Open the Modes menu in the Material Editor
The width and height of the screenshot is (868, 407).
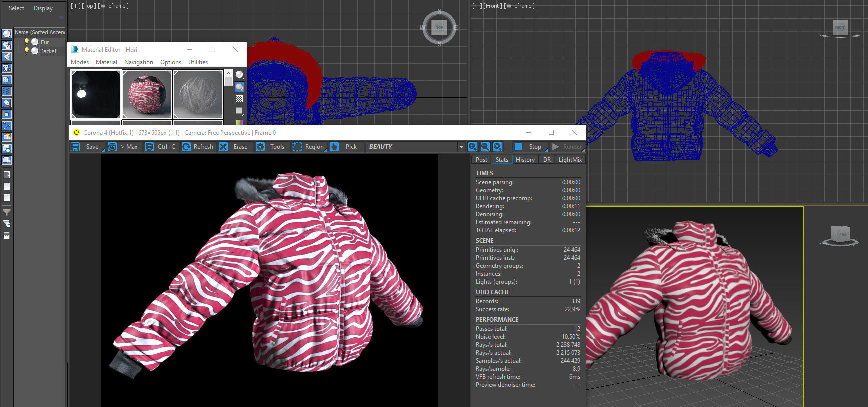(80, 62)
